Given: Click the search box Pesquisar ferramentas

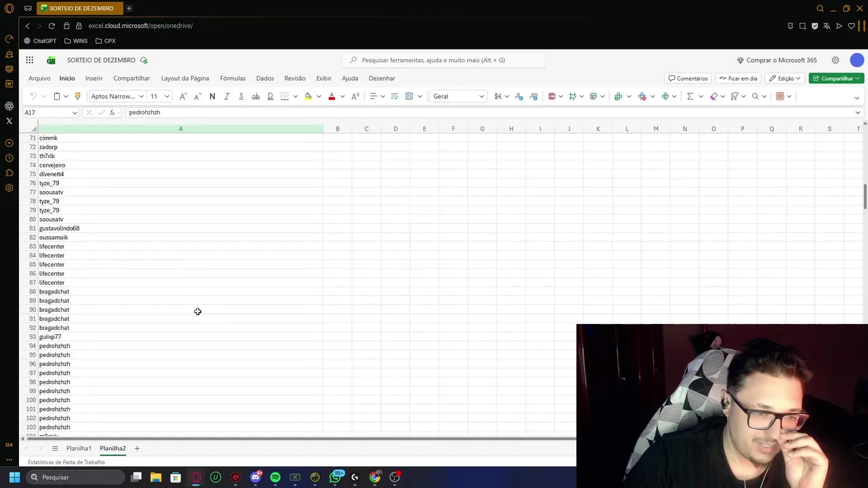Looking at the screenshot, I should [x=444, y=60].
